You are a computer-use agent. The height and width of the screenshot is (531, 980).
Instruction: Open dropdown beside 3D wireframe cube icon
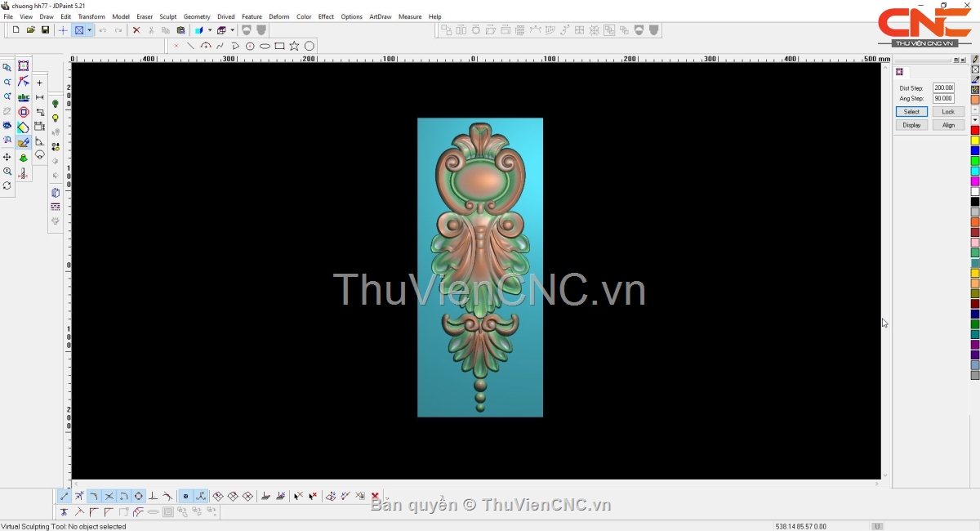tap(233, 30)
